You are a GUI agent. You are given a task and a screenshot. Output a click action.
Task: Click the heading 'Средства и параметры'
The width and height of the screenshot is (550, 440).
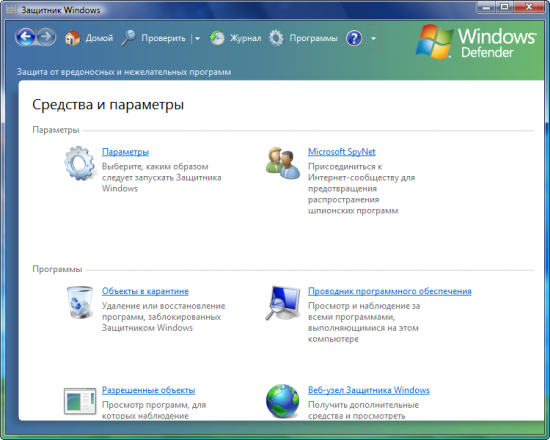[x=108, y=105]
